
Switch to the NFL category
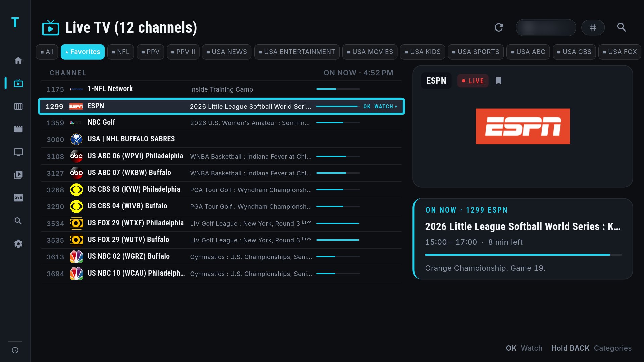pos(121,52)
